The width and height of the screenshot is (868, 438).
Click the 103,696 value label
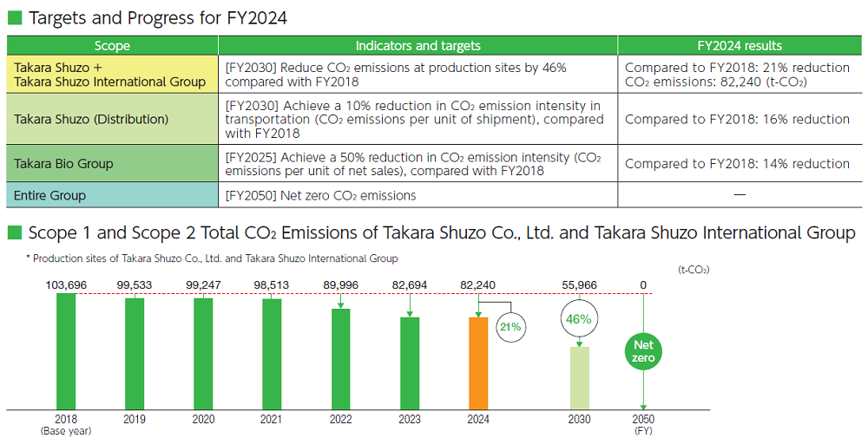(66, 284)
